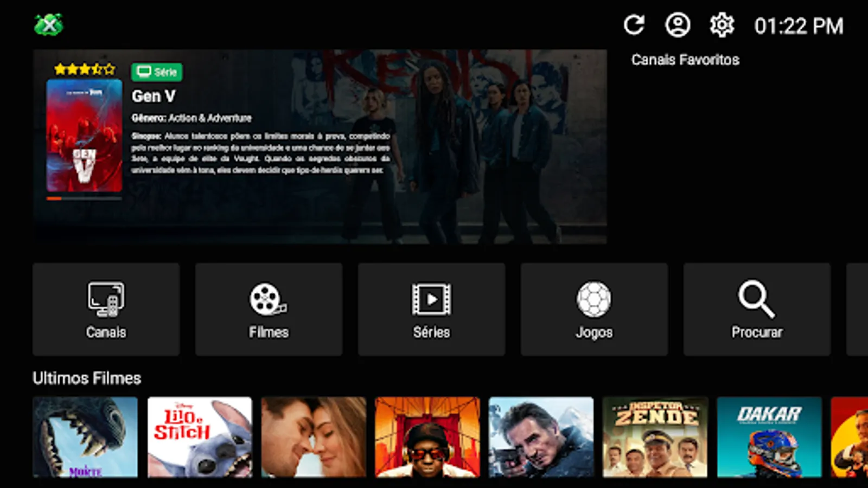Refresh content with the reload icon
The height and width of the screenshot is (488, 868).
(x=634, y=25)
